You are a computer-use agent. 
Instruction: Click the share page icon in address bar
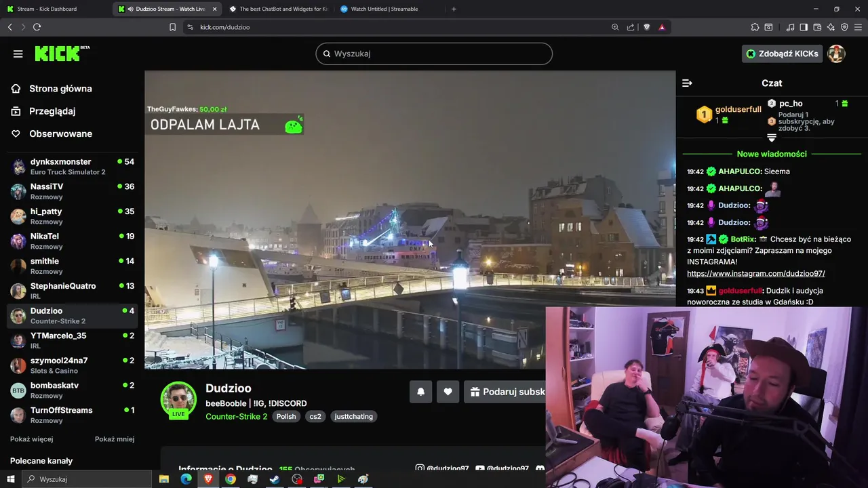click(631, 27)
